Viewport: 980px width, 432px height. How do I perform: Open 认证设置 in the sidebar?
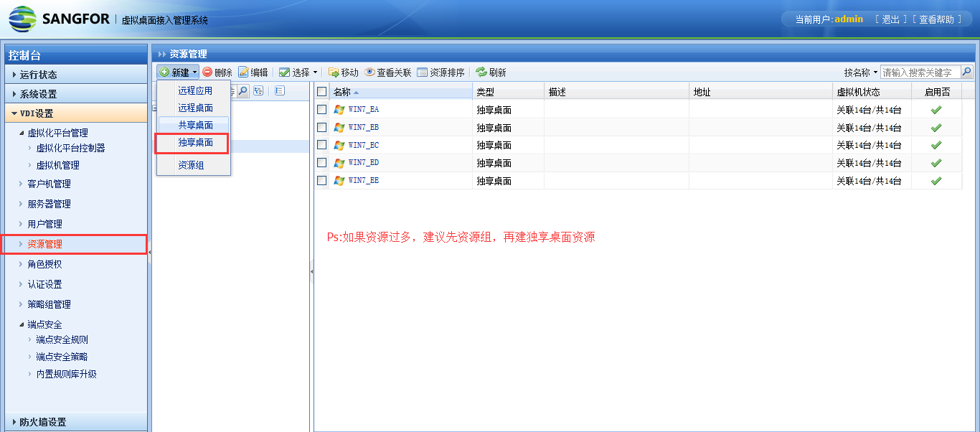point(44,284)
